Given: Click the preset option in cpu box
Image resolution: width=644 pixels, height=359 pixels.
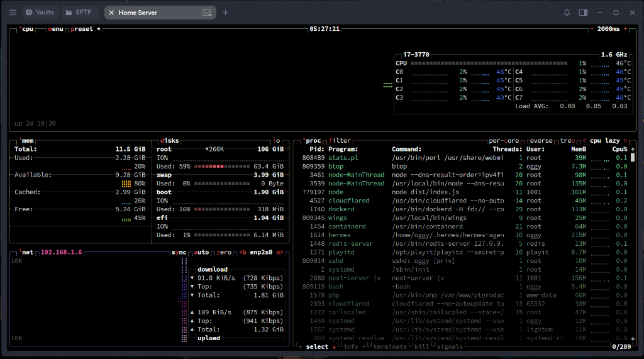Looking at the screenshot, I should click(x=86, y=29).
